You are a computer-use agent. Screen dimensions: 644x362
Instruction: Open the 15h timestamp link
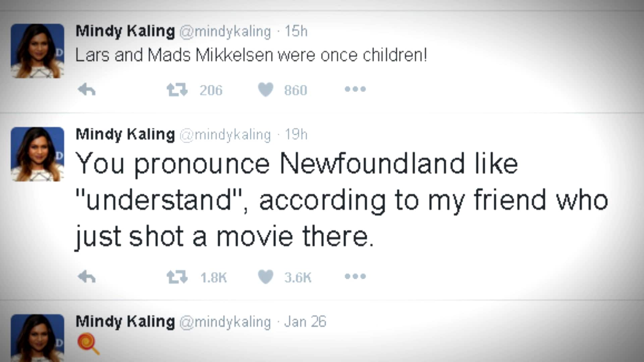(296, 32)
